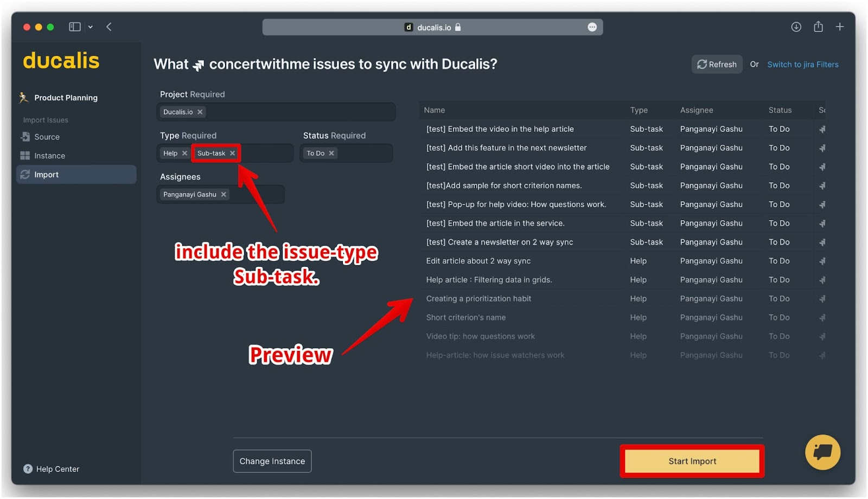868x499 pixels.
Task: Remove the Help type tag
Action: coord(184,153)
